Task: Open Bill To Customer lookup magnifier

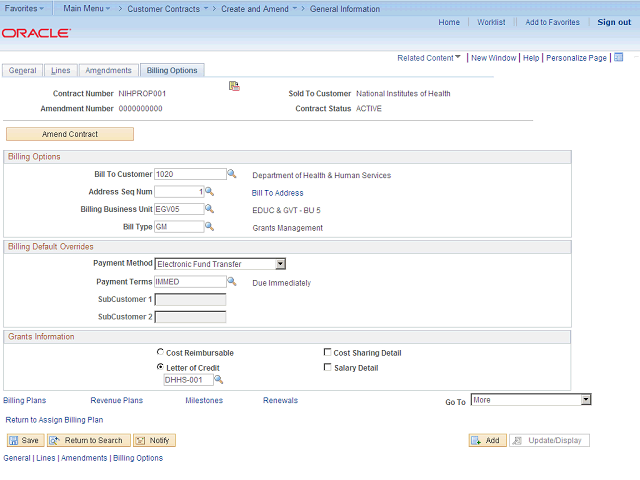Action: [x=232, y=174]
